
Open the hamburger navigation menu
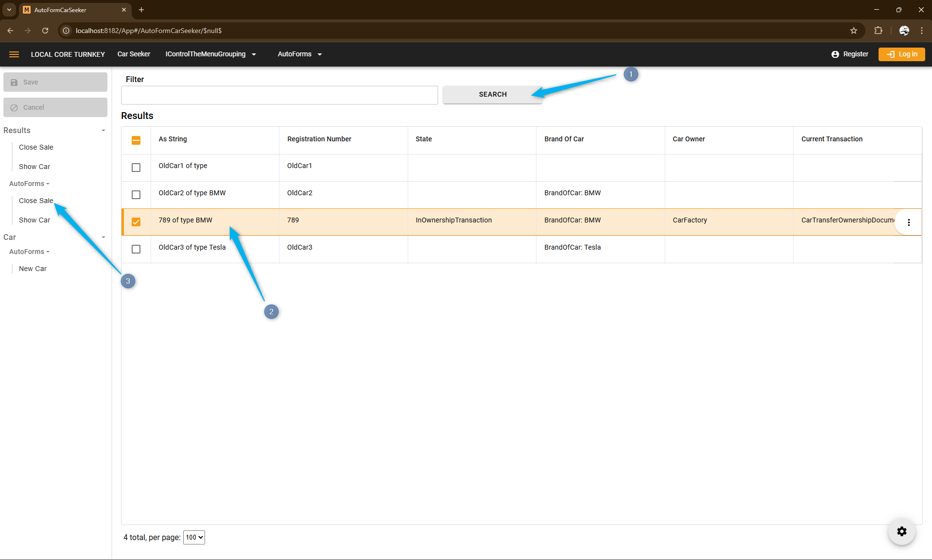click(14, 54)
